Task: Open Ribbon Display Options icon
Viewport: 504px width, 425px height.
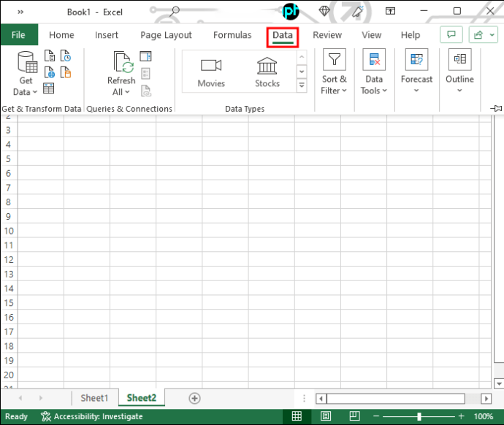Action: (390, 11)
